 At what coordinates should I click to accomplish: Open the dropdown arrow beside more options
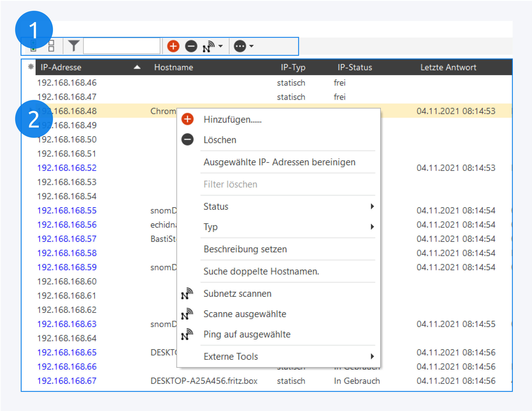pyautogui.click(x=252, y=46)
